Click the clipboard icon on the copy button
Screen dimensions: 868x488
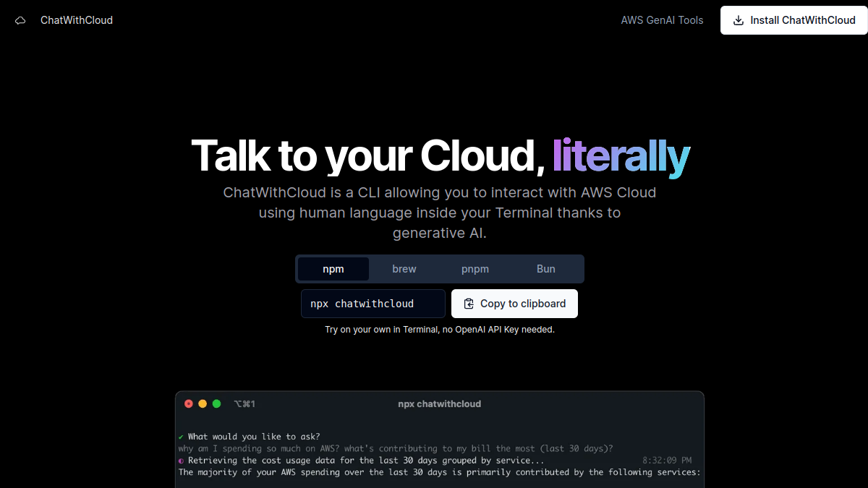point(469,304)
